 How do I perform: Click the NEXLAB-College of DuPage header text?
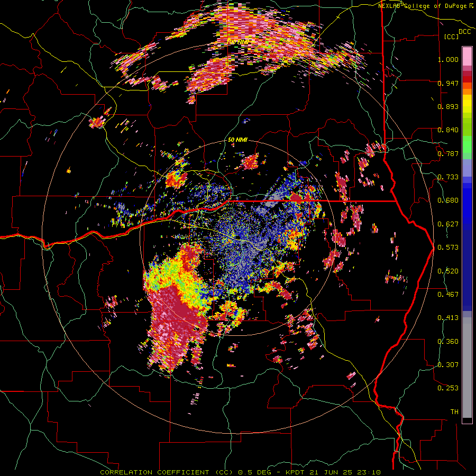[422, 6]
